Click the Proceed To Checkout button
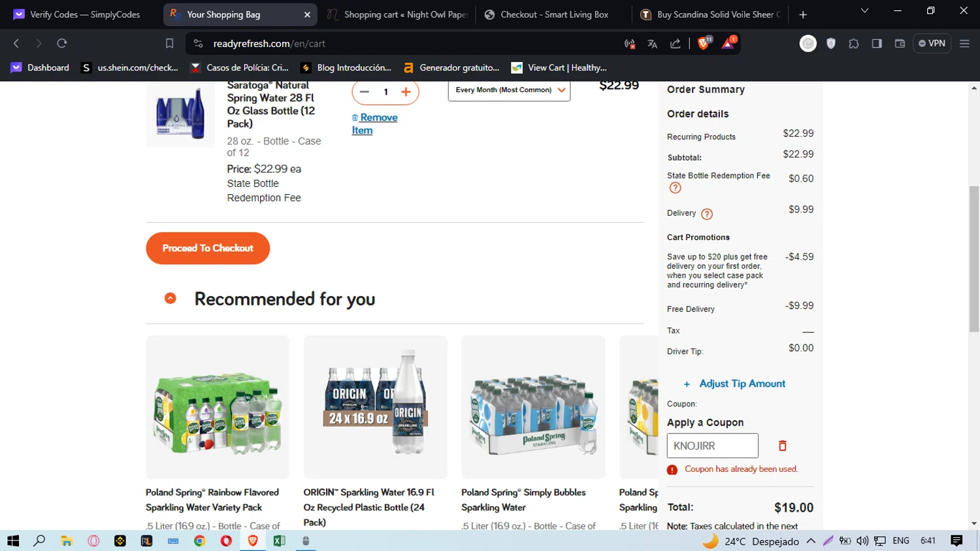 [x=208, y=248]
